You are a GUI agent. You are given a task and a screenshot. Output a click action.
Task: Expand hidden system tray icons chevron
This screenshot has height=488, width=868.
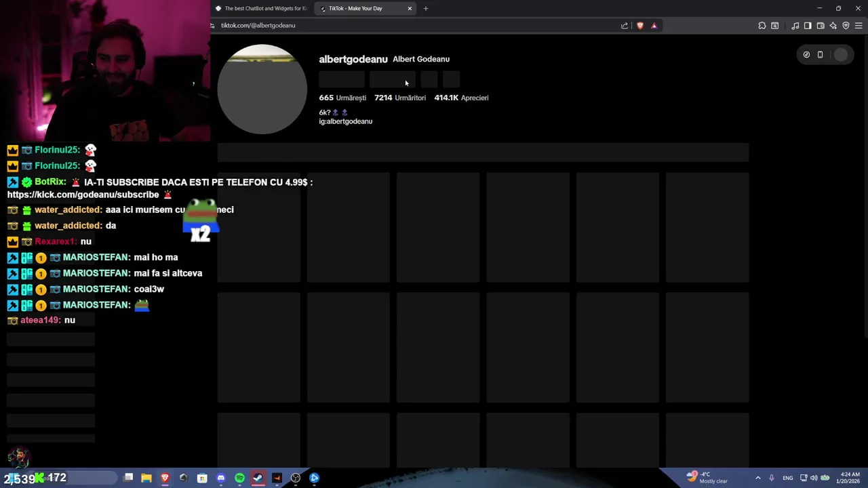point(757,478)
